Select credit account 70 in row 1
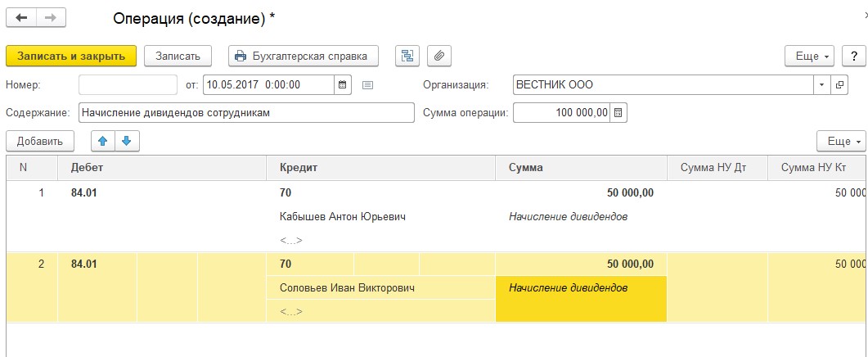This screenshot has width=868, height=357. tap(286, 193)
